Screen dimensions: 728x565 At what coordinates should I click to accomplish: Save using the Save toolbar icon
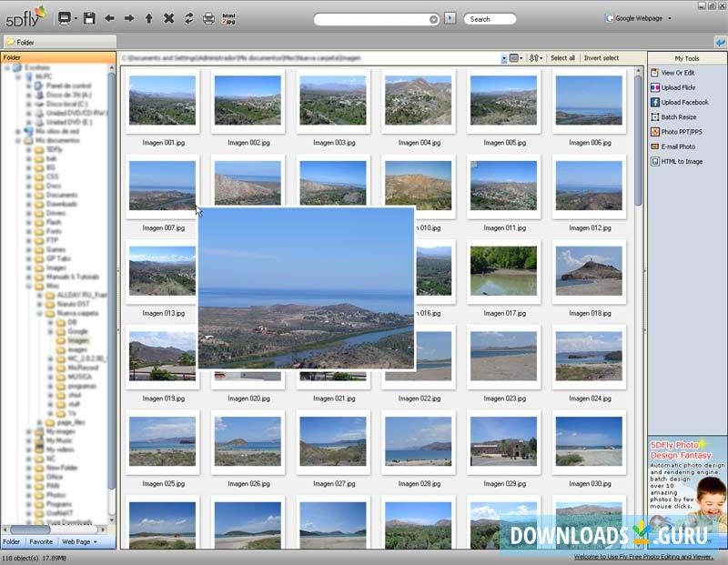89,17
